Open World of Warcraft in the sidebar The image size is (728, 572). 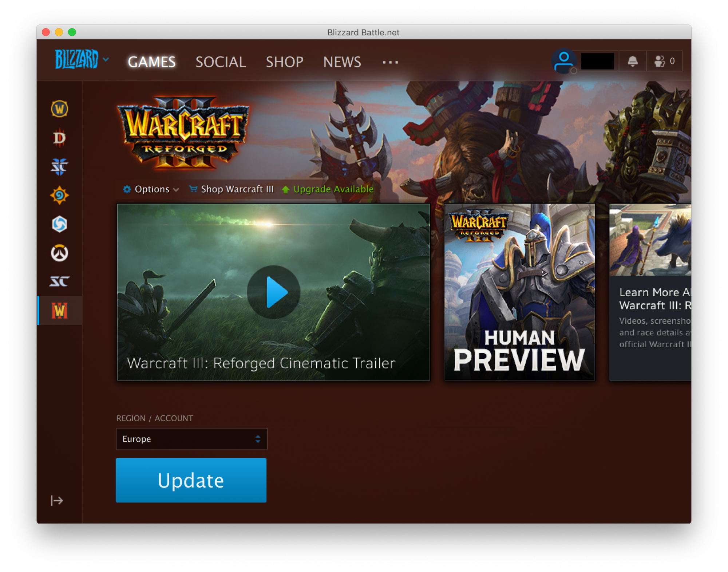pos(59,109)
